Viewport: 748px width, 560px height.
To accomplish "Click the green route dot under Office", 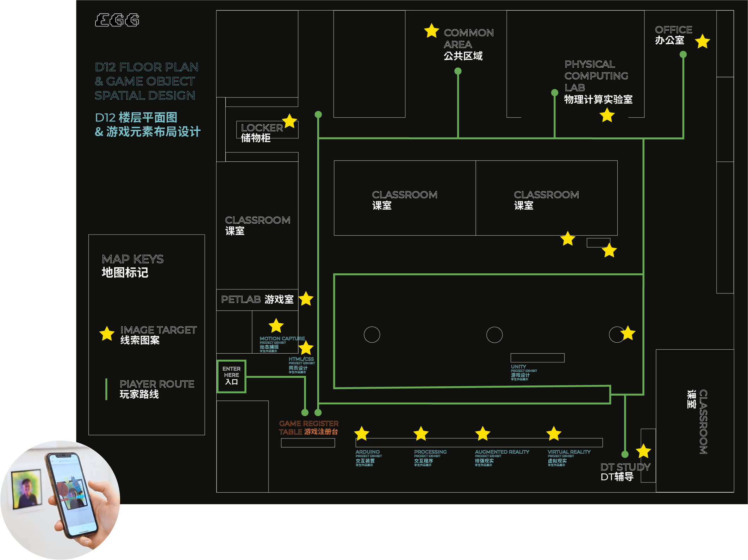I will [683, 54].
